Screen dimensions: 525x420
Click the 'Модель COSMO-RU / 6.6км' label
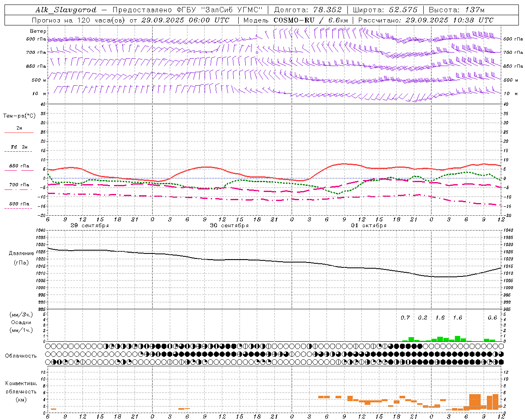(296, 20)
